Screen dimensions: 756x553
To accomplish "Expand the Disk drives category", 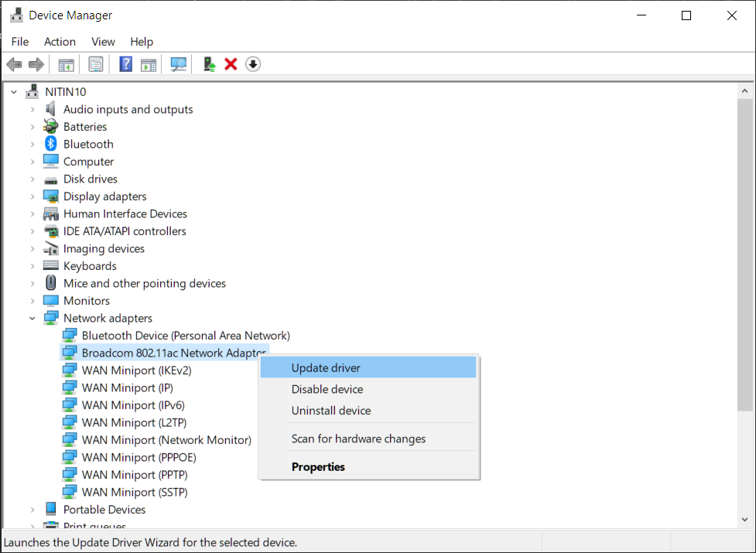I will [32, 179].
